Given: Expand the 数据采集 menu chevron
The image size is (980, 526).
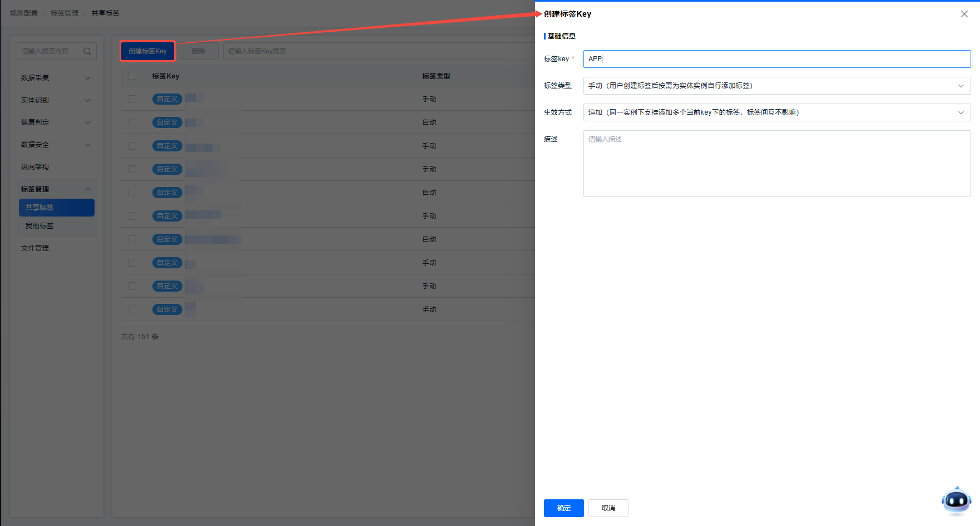Looking at the screenshot, I should (x=88, y=78).
